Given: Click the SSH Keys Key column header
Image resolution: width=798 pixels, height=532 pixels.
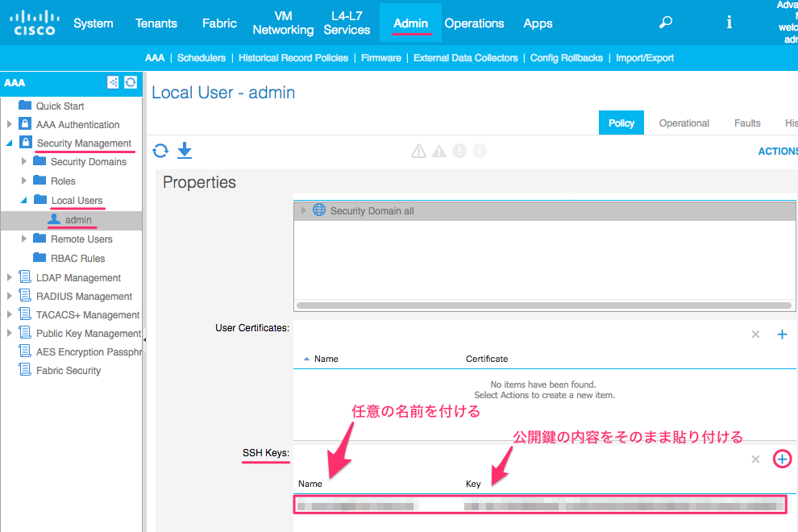Looking at the screenshot, I should [473, 484].
